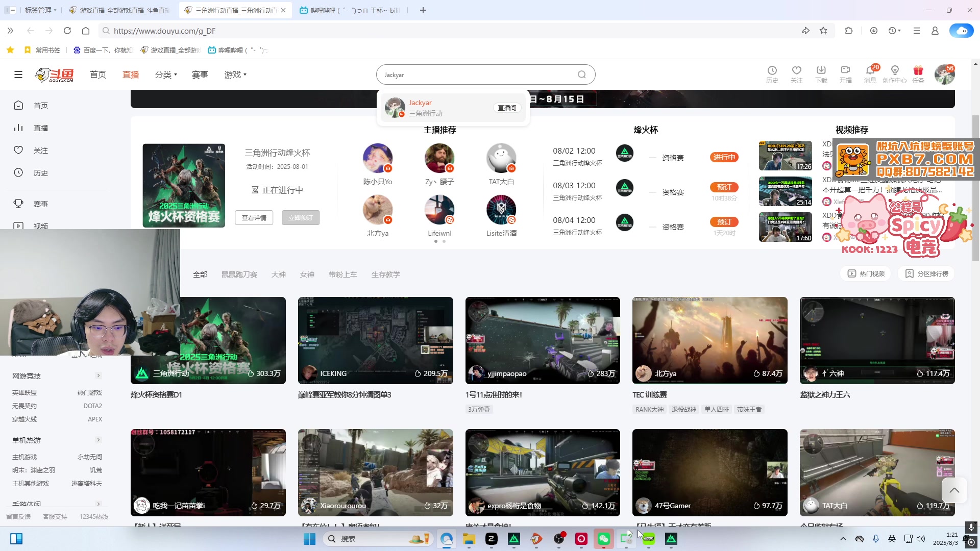Open the 消息 notification bell icon
This screenshot has height=551, width=980.
870,74
